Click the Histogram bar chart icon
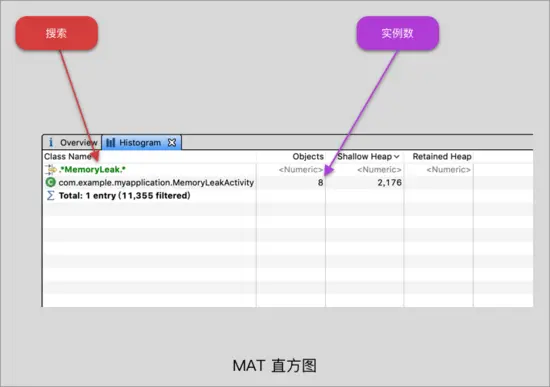 (x=110, y=142)
